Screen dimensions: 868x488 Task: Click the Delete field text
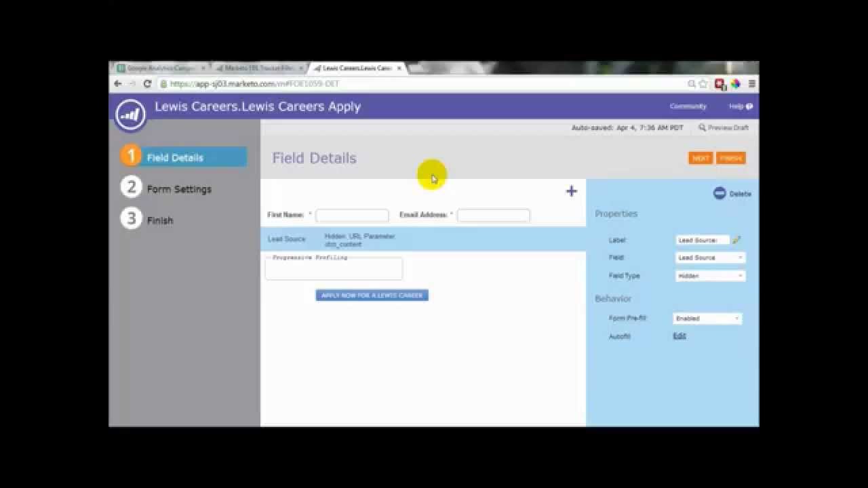[740, 194]
